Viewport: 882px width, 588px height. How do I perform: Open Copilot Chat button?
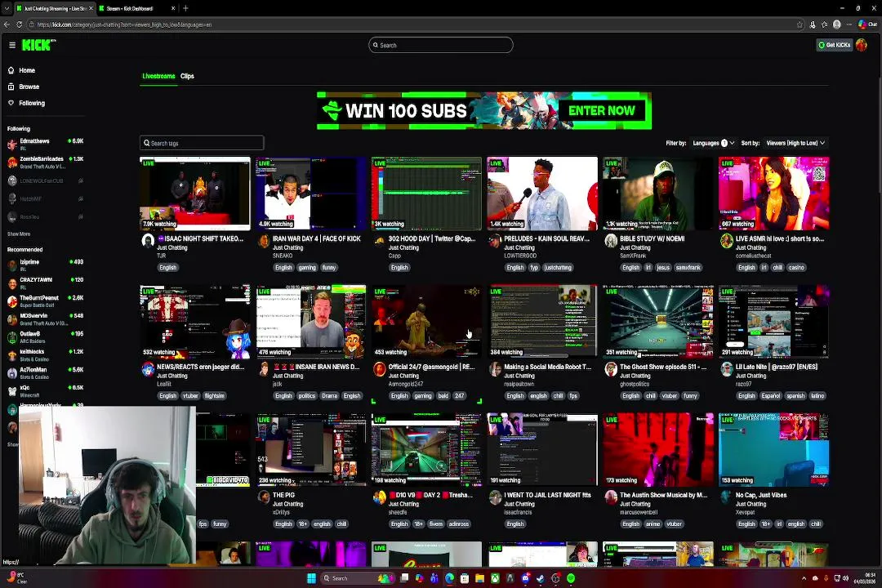(x=866, y=24)
